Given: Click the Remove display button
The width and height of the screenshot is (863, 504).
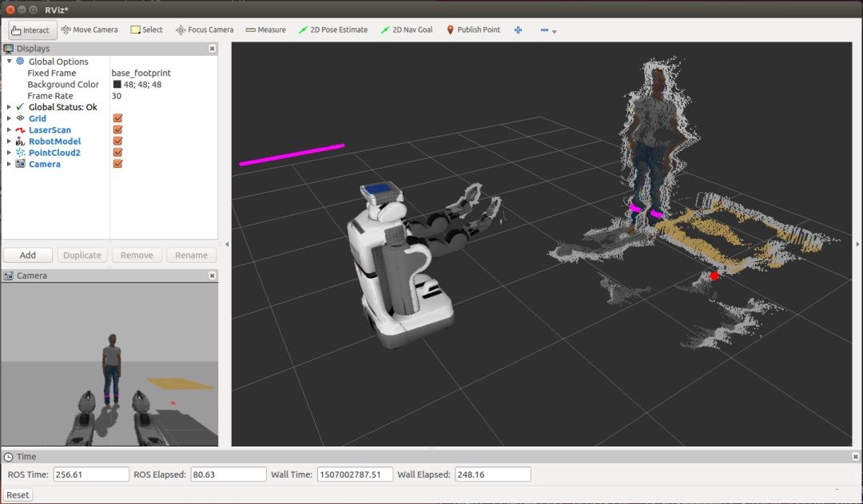Looking at the screenshot, I should [x=137, y=256].
